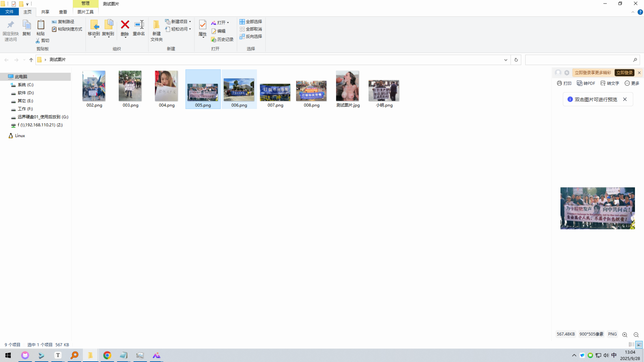Image resolution: width=644 pixels, height=362 pixels.
Task: Click the Convert to Text button
Action: (610, 83)
